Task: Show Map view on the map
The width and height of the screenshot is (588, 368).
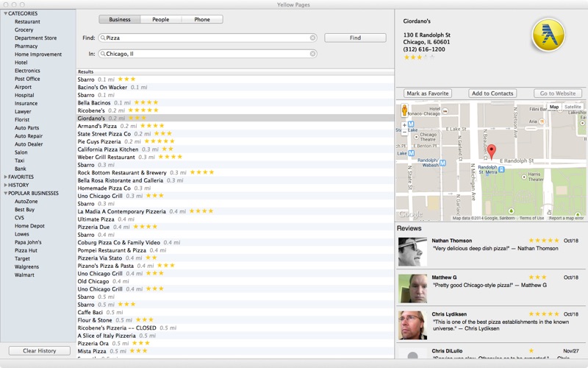Action: pos(554,107)
